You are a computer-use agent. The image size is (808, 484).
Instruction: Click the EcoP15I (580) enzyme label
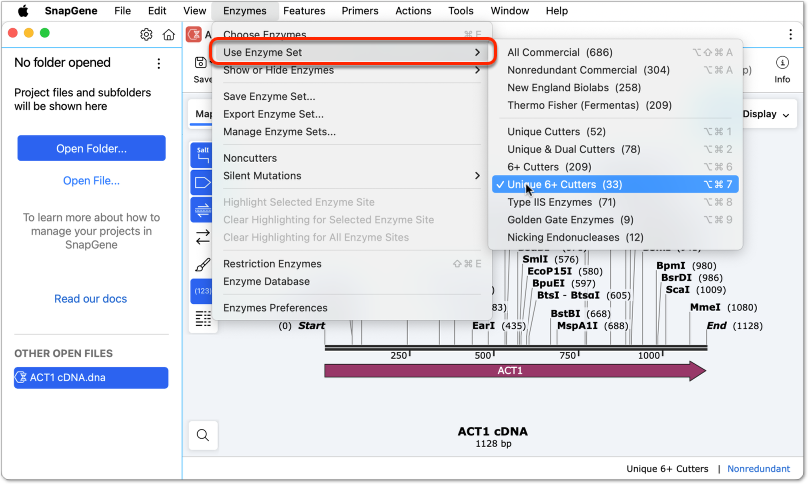[565, 271]
